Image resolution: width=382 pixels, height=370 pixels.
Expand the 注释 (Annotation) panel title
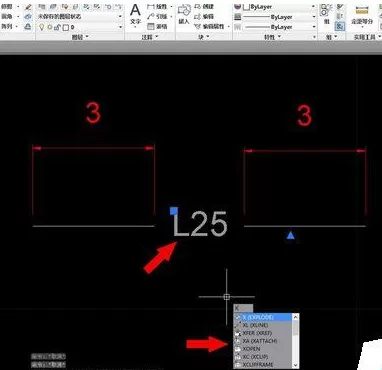point(150,37)
